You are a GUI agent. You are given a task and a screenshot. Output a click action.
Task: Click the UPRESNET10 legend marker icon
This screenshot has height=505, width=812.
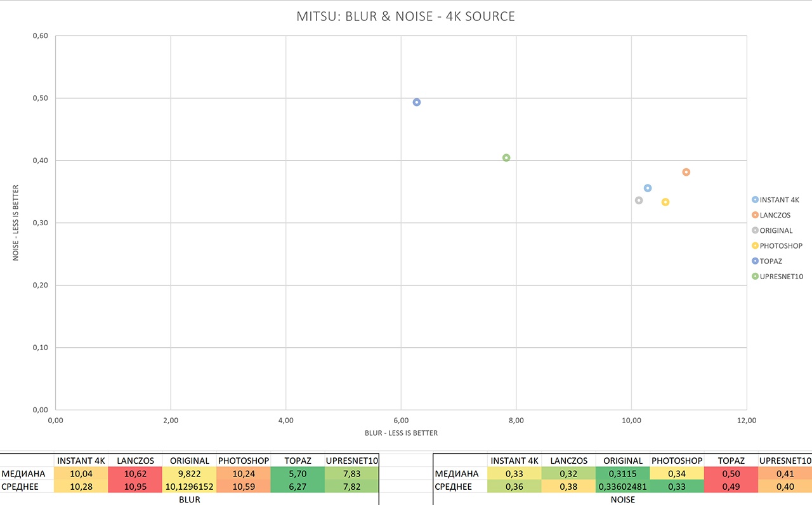click(755, 276)
